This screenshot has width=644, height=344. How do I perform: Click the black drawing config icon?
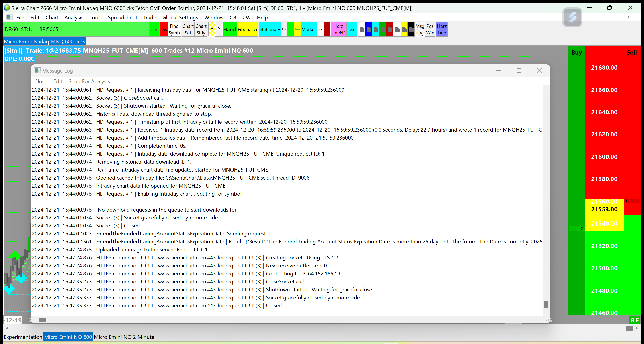pyautogui.click(x=411, y=29)
